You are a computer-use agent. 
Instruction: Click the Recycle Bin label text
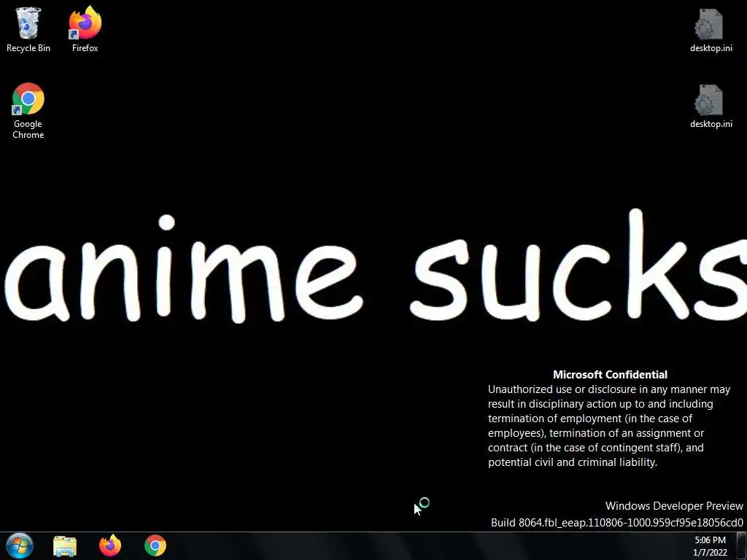(28, 48)
